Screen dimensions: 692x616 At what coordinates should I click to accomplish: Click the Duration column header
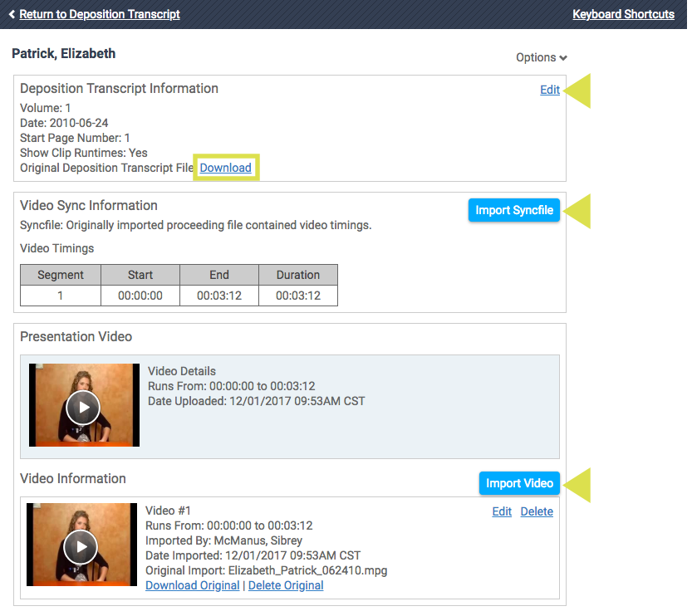(298, 275)
